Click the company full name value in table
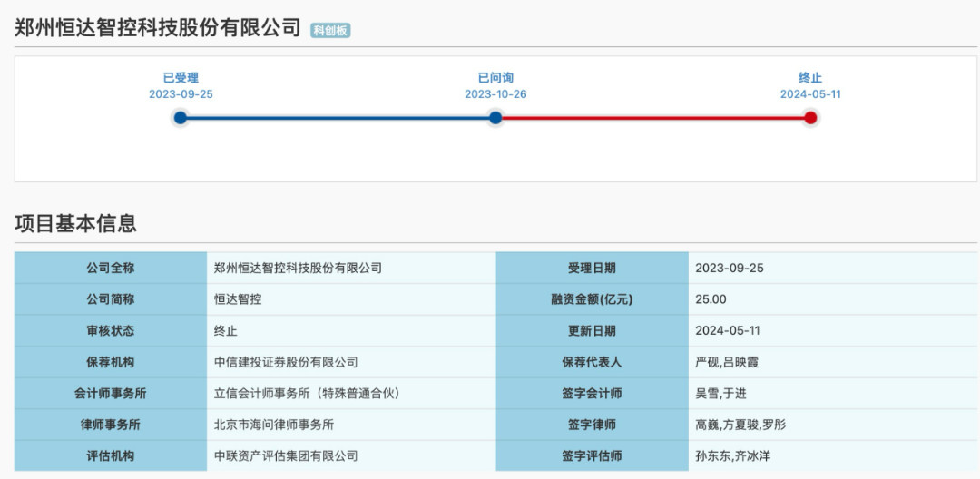 coord(298,269)
